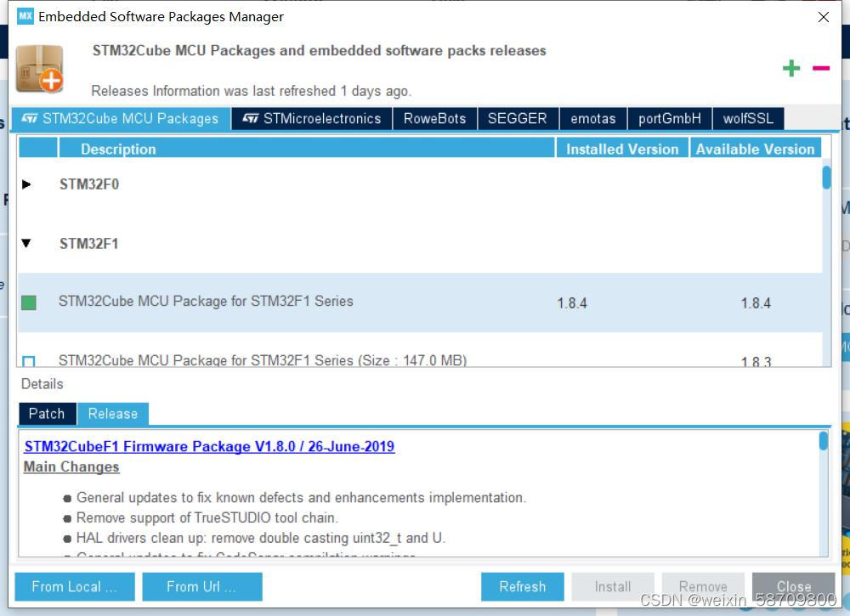Select the STM32F0 row label
This screenshot has height=616, width=850.
click(89, 184)
